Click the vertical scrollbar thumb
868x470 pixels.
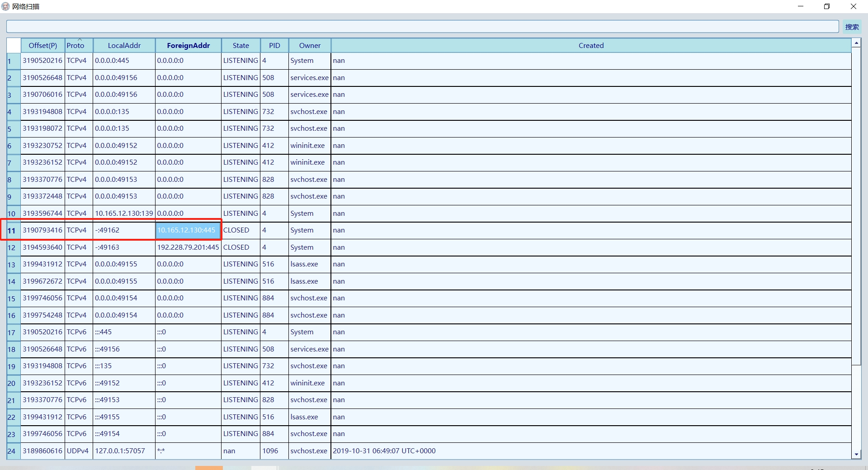856,206
